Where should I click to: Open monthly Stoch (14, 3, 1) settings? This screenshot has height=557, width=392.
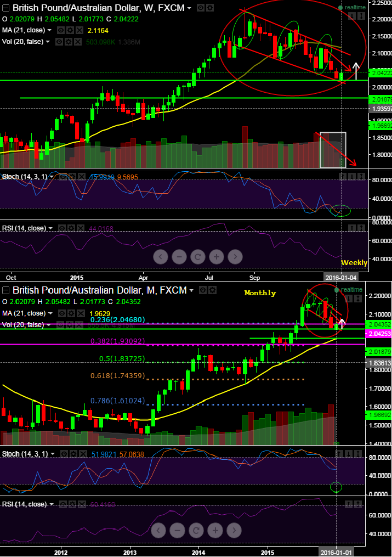(73, 454)
